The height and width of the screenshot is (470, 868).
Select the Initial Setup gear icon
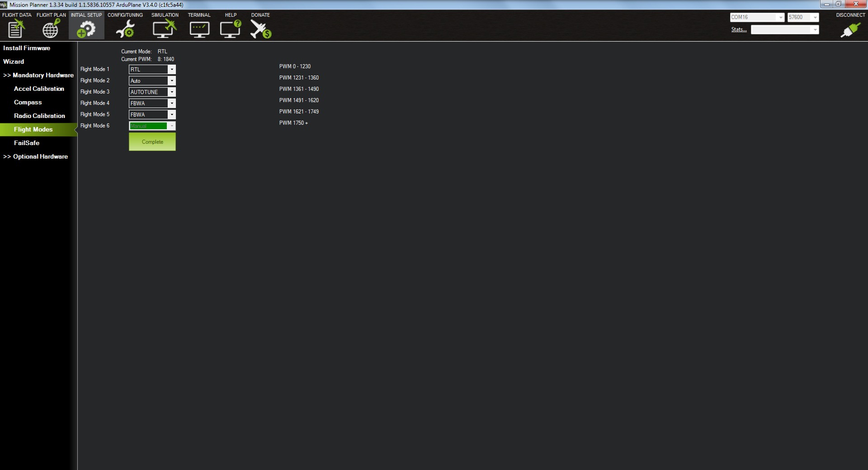click(86, 29)
